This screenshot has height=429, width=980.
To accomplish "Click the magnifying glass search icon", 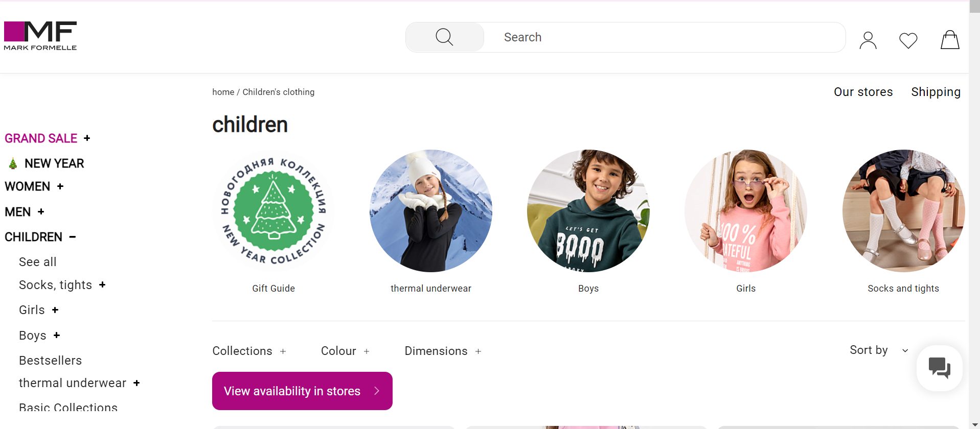I will pos(444,37).
